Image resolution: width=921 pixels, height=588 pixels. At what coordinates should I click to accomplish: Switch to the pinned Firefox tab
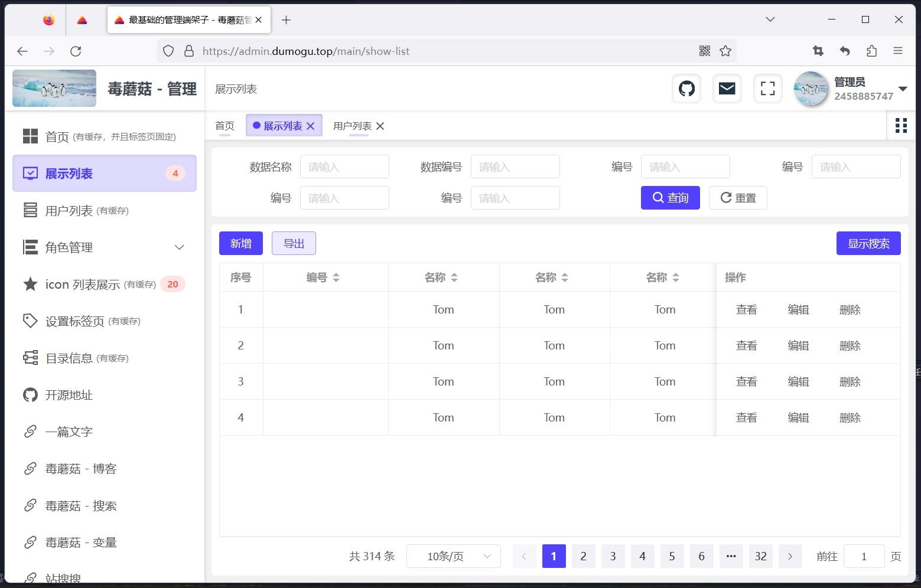pyautogui.click(x=49, y=20)
